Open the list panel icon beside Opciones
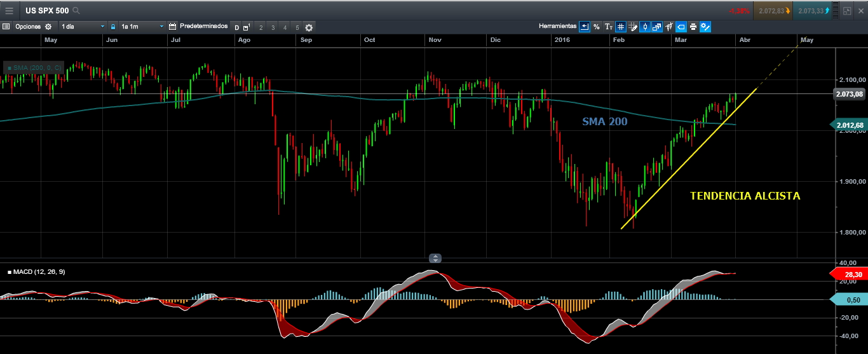This screenshot has height=354, width=868. click(6, 27)
